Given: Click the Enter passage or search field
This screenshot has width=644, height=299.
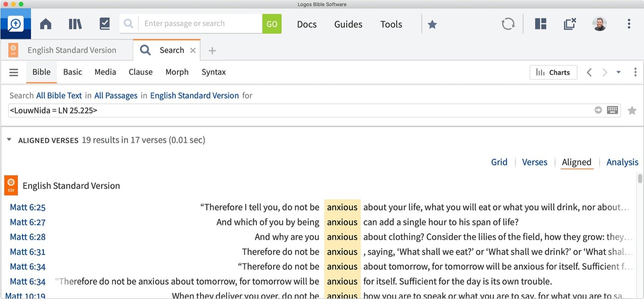Looking at the screenshot, I should click(x=200, y=24).
